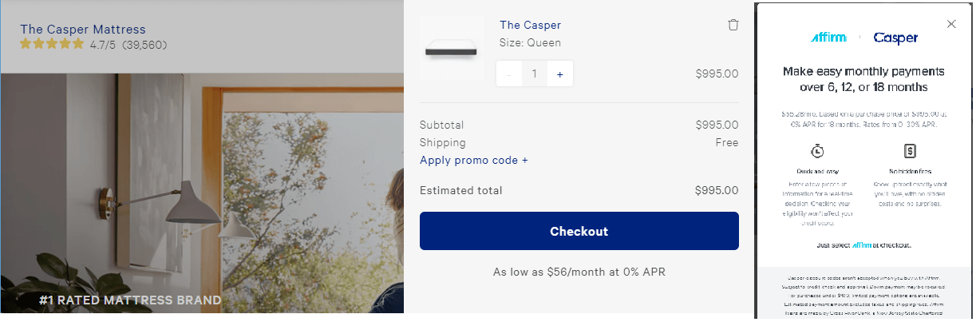Click the gold star rating
980x326 pixels.
52,44
